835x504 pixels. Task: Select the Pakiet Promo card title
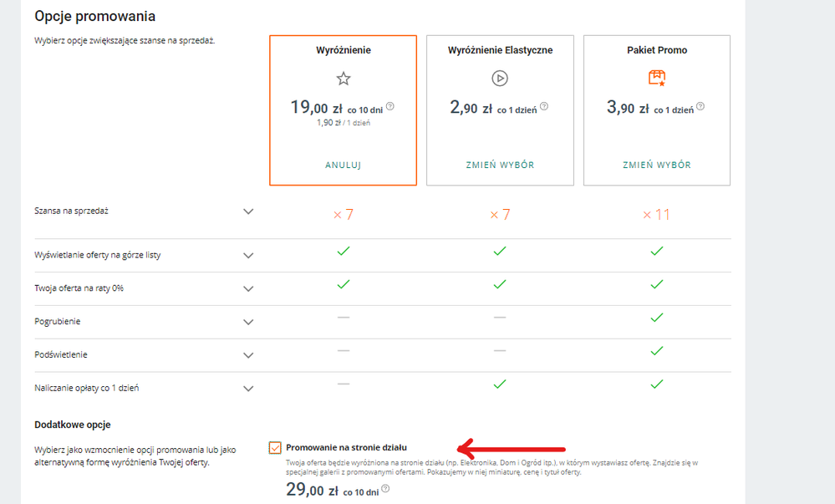pos(657,50)
